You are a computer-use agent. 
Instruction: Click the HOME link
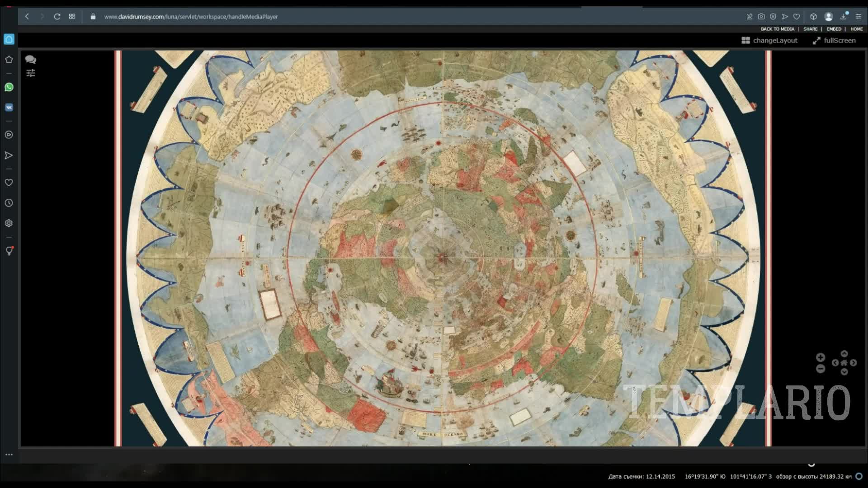point(857,29)
